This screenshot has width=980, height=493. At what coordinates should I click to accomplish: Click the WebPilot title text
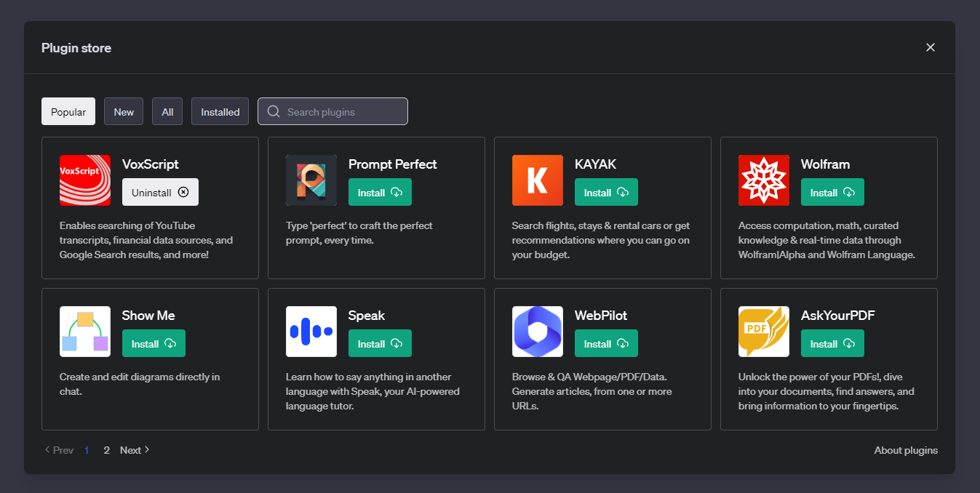[601, 316]
